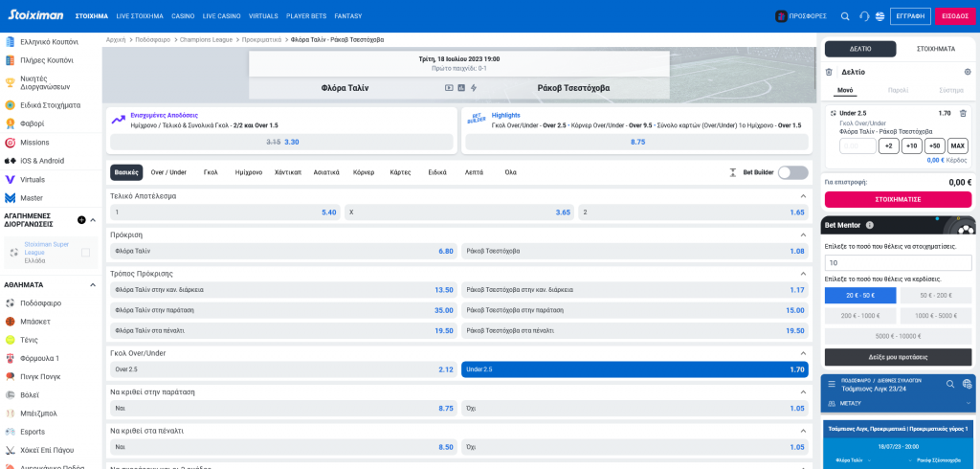Image resolution: width=980 pixels, height=469 pixels.
Task: Click the search icon in the stats widget
Action: click(x=950, y=384)
